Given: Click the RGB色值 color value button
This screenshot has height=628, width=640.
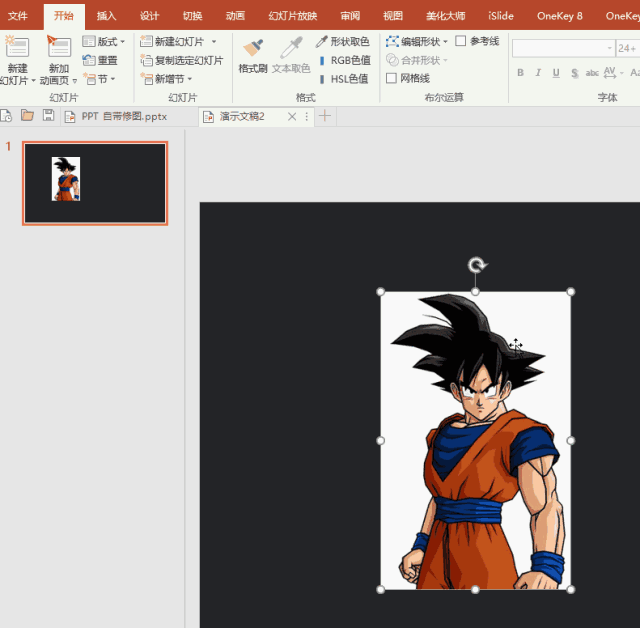Looking at the screenshot, I should [x=345, y=60].
